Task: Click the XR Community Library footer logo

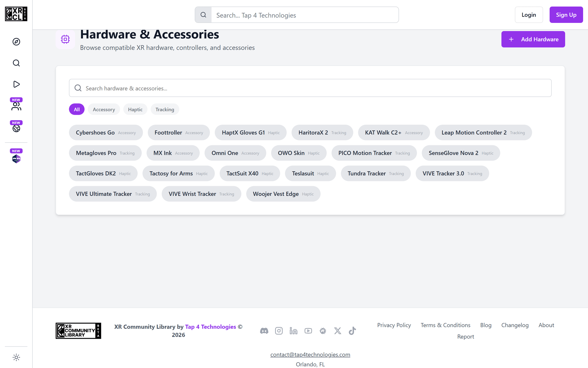Action: coord(78,331)
